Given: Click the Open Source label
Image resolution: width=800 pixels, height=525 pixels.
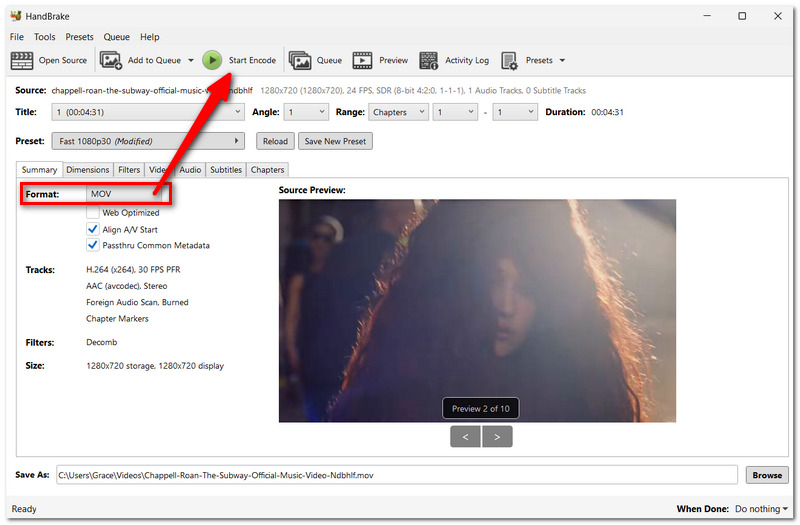Looking at the screenshot, I should click(x=63, y=60).
